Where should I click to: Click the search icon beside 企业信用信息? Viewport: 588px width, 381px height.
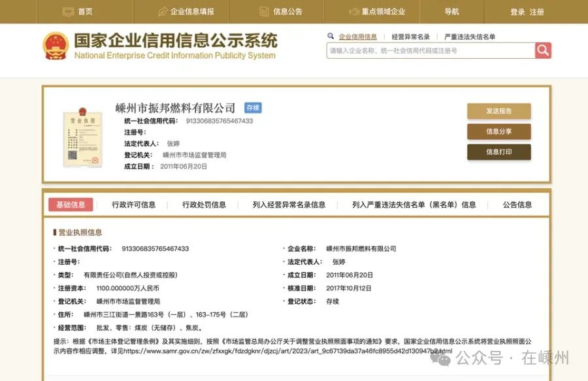332,37
